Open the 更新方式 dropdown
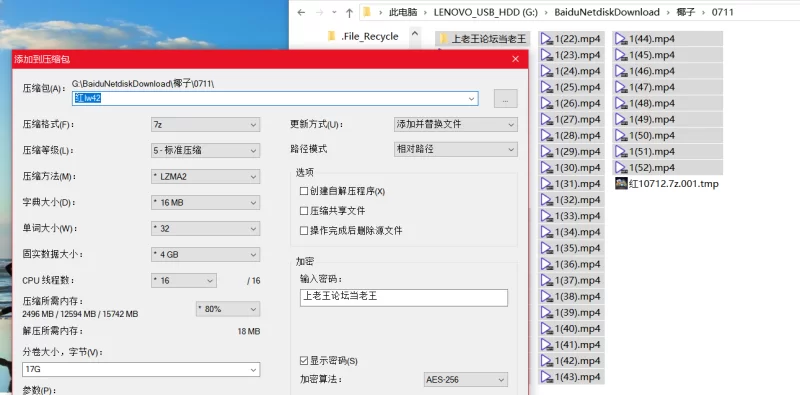 point(456,124)
